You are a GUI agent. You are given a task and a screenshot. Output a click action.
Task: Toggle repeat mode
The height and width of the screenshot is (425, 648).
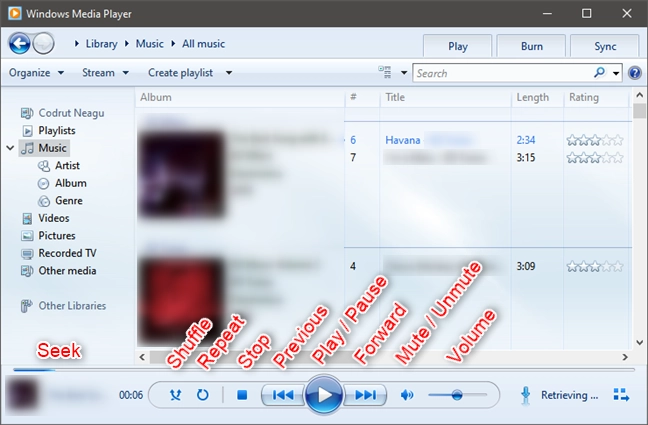[x=202, y=395]
